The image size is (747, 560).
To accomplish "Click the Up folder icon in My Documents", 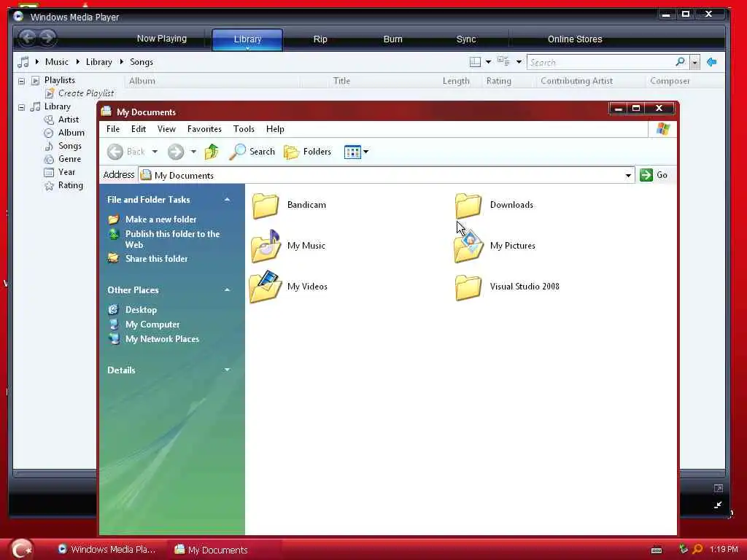I will [x=212, y=152].
